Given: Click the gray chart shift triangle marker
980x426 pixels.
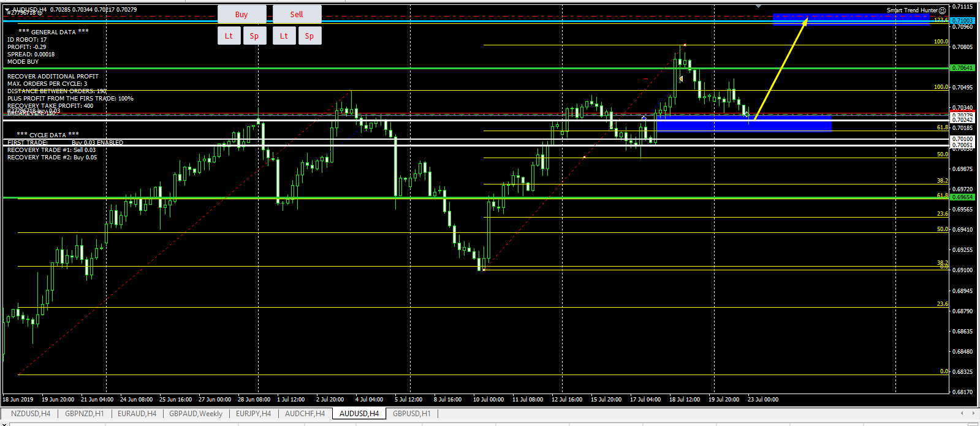Looking at the screenshot, I should coord(759,6).
